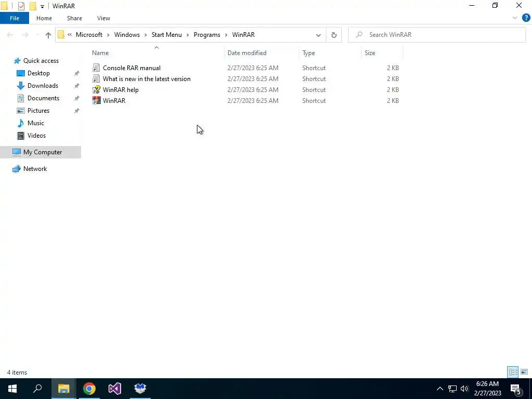Expand chevron after Microsoft in breadcrumb
The height and width of the screenshot is (399, 532).
(108, 35)
